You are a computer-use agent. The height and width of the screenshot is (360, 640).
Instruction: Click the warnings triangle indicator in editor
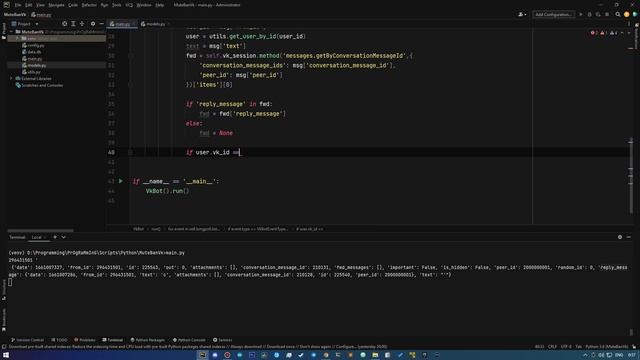(603, 33)
